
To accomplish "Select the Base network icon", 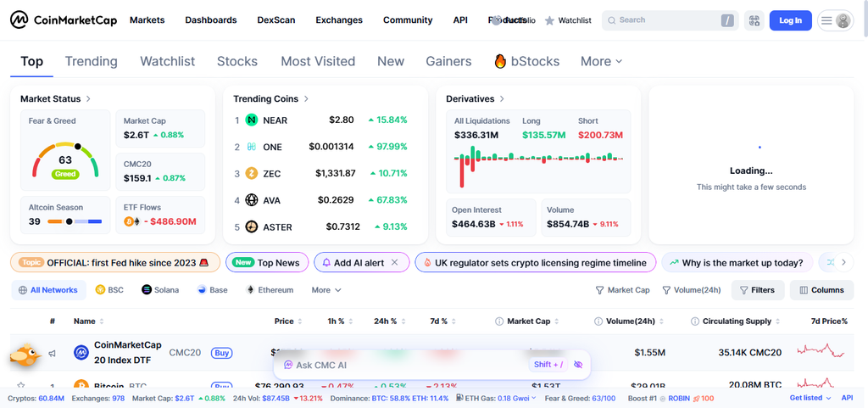I will pyautogui.click(x=202, y=289).
